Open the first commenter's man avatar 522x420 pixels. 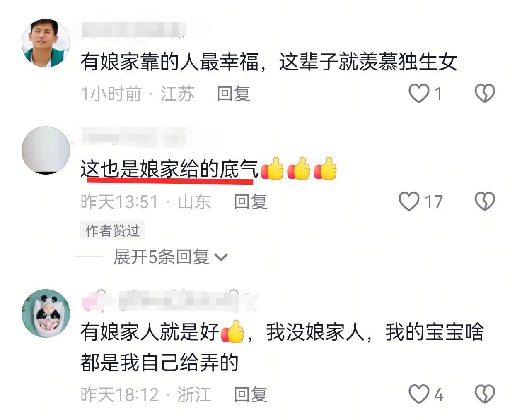coord(46,43)
